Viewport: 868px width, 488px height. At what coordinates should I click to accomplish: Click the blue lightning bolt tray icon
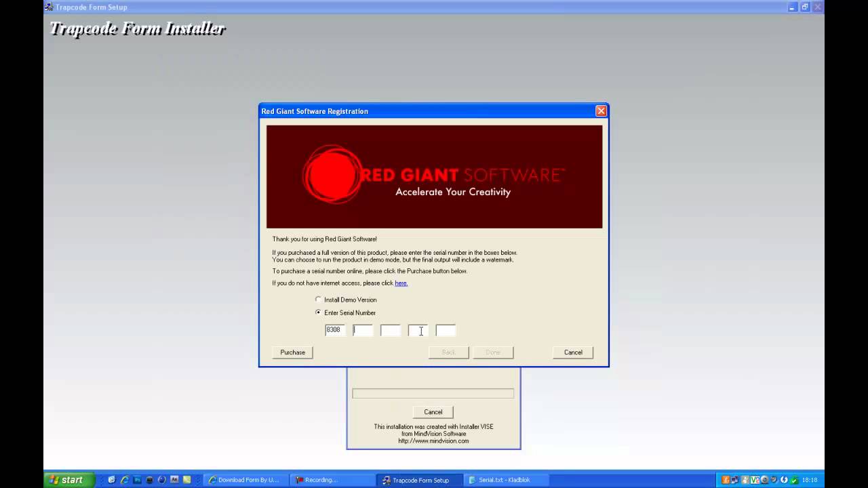(784, 480)
